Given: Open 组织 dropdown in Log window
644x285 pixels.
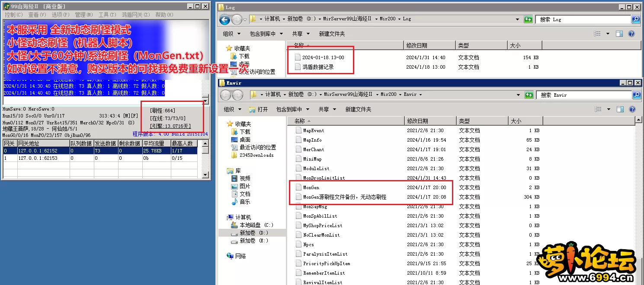Looking at the screenshot, I should 231,34.
